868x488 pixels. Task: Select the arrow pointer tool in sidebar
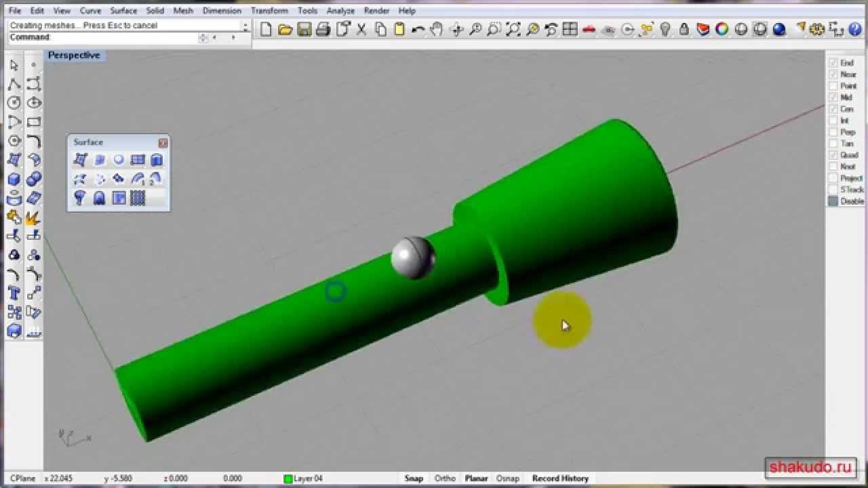pyautogui.click(x=14, y=66)
